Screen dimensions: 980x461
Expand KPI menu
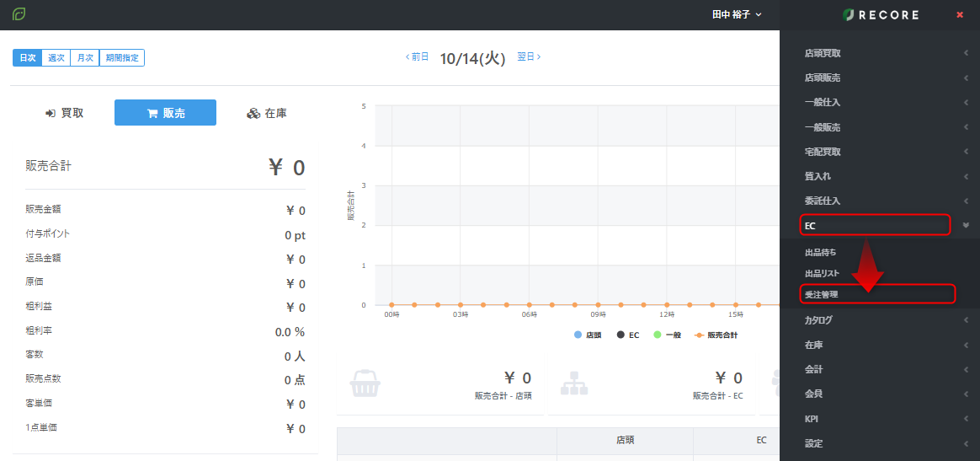(x=880, y=419)
